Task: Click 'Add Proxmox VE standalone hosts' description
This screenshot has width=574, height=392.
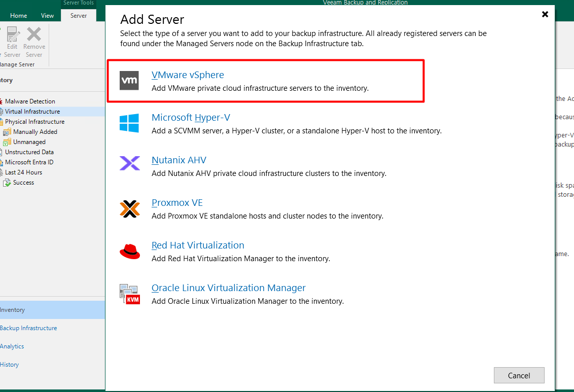Action: click(268, 216)
